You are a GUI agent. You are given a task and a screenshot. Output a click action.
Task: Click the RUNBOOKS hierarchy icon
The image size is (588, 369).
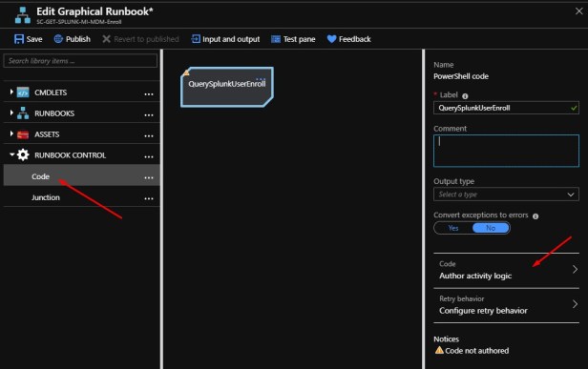point(23,113)
